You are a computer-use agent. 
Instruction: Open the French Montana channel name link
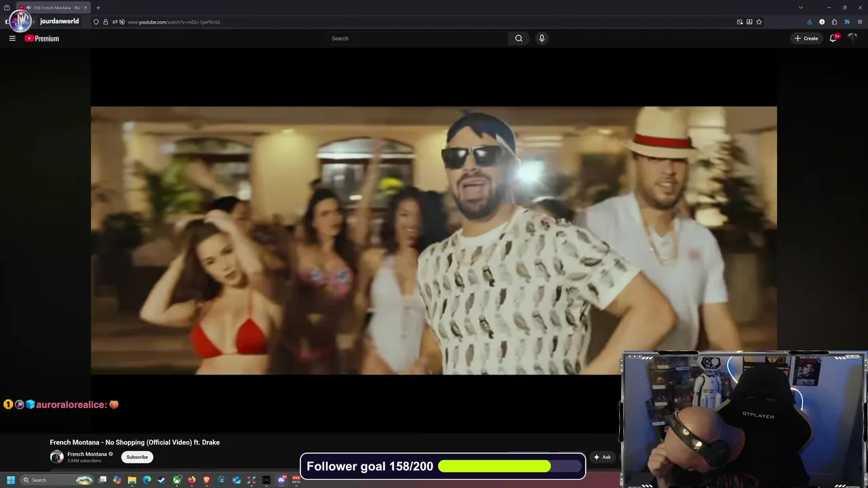tap(87, 454)
